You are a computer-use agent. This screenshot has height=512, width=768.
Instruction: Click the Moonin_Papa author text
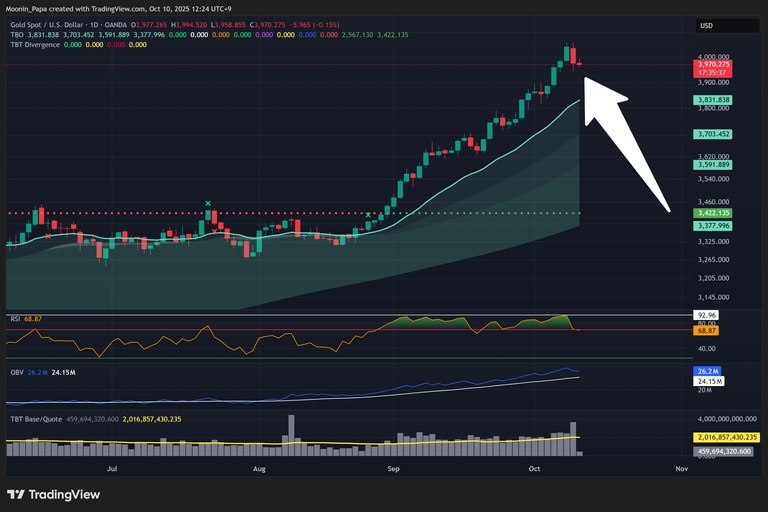(30, 10)
